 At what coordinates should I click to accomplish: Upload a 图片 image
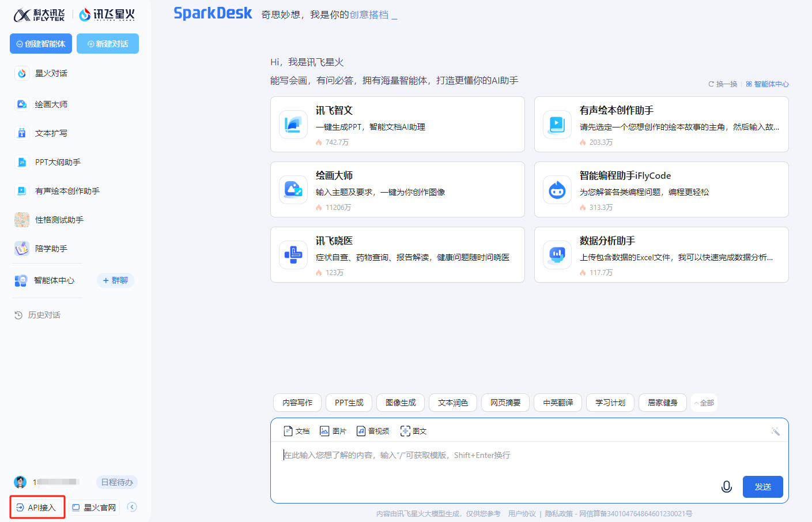333,431
